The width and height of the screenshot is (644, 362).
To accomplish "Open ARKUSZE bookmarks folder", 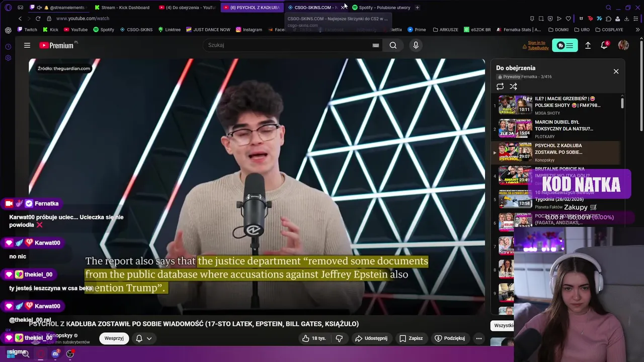I will coord(445,30).
